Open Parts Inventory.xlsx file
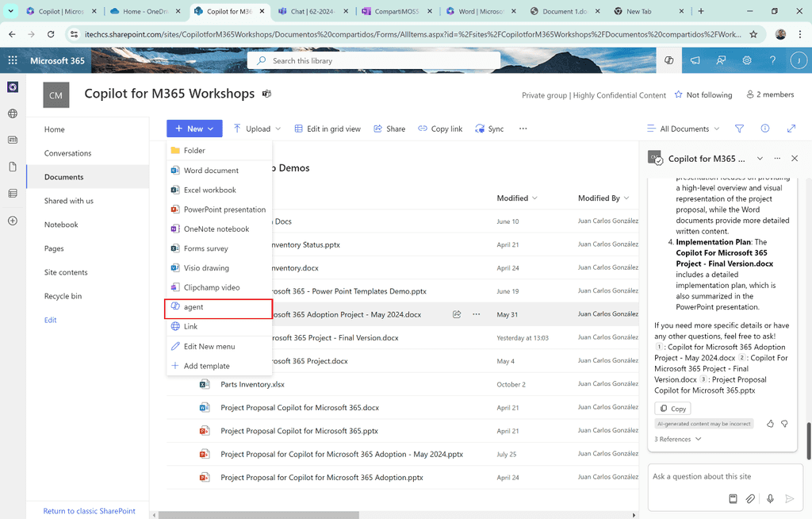This screenshot has height=519, width=812. 252,384
